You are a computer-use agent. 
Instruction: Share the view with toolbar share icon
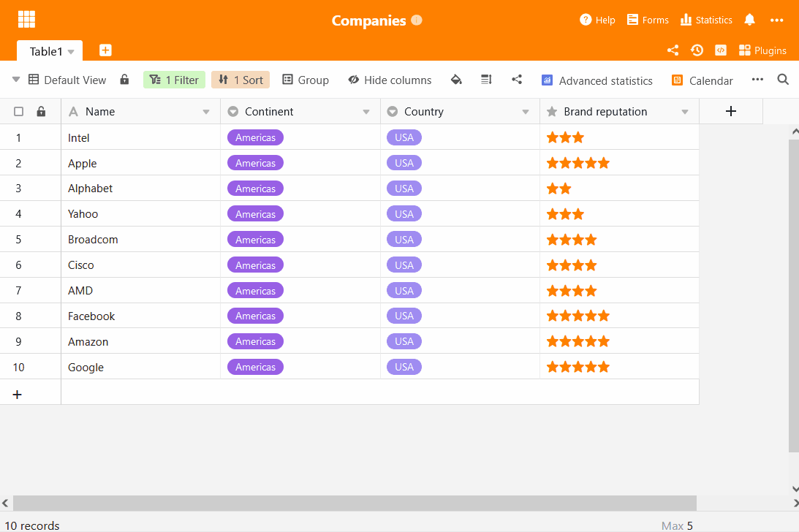pyautogui.click(x=517, y=80)
